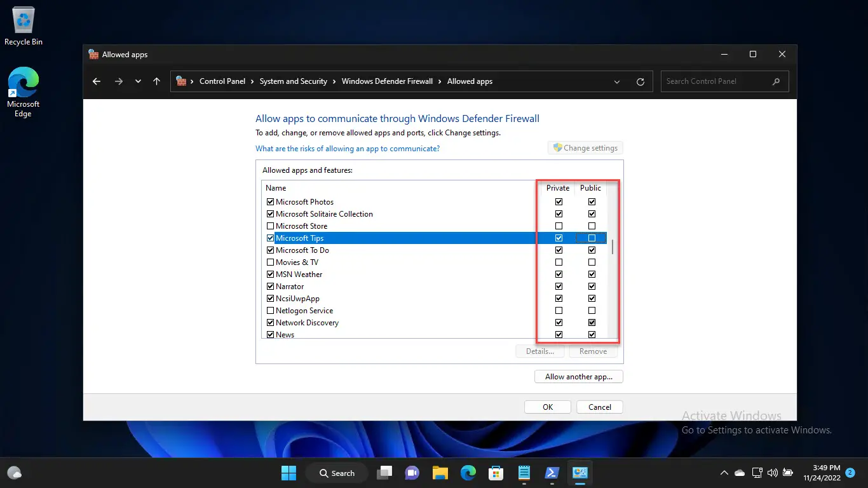Image resolution: width=868 pixels, height=488 pixels.
Task: Open the recent locations dropdown arrow
Action: 138,81
